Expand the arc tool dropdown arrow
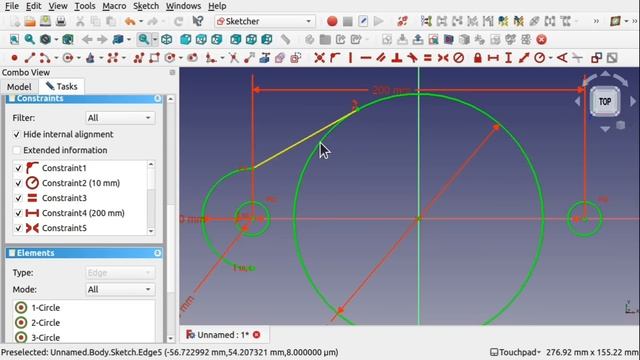Image resolution: width=640 pixels, height=360 pixels. click(x=56, y=58)
